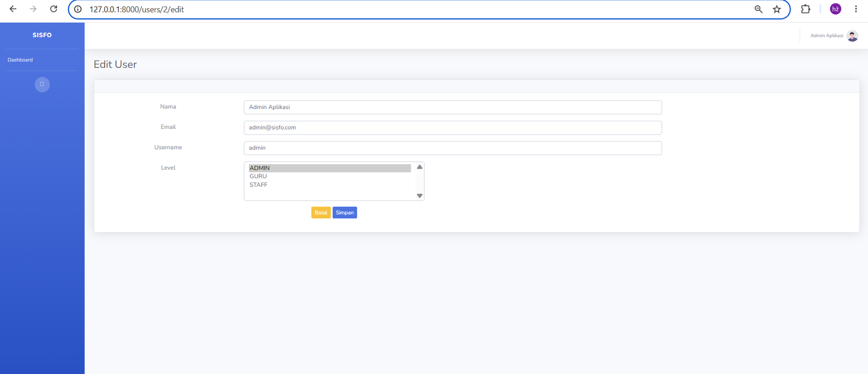Reload the current page
Screen dimensions: 868x374
[54, 9]
